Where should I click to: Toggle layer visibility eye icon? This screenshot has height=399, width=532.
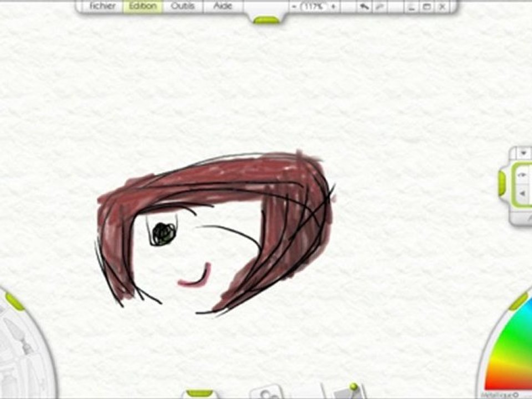[x=523, y=175]
